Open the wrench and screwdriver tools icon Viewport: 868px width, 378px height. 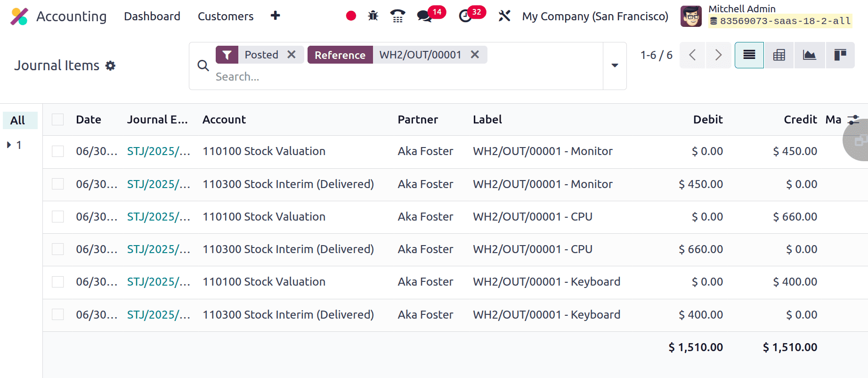(504, 16)
